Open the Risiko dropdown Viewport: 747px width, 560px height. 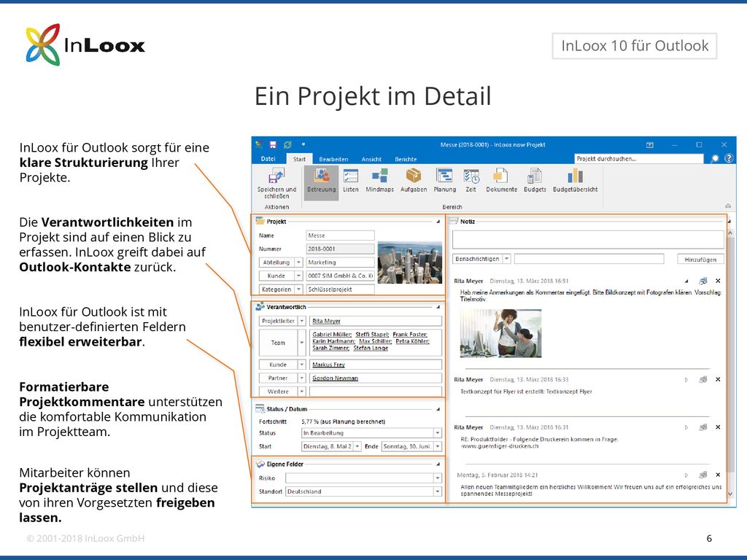438,478
